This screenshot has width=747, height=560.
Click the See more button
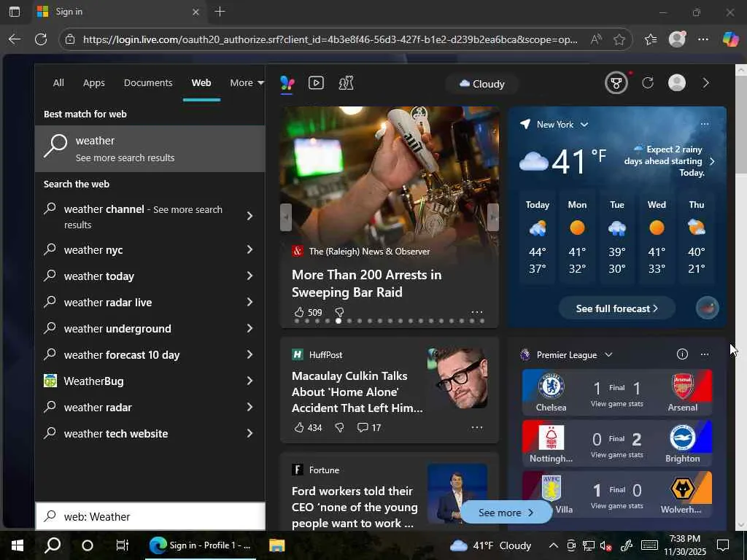(506, 513)
